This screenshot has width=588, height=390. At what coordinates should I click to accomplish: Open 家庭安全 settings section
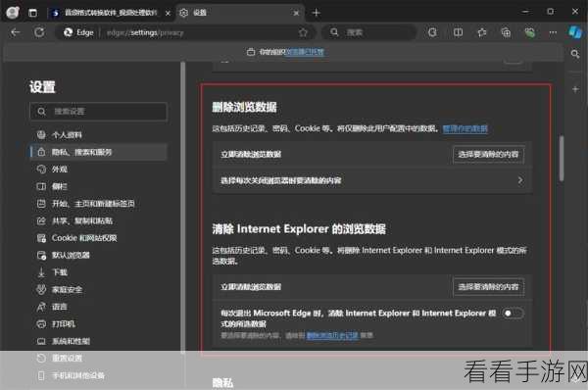tap(98, 289)
